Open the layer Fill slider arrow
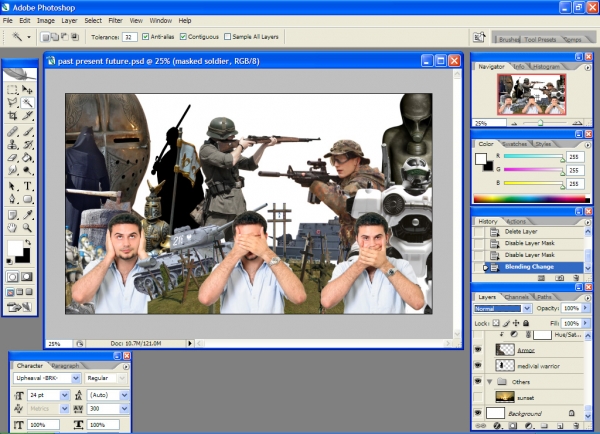 click(x=585, y=323)
